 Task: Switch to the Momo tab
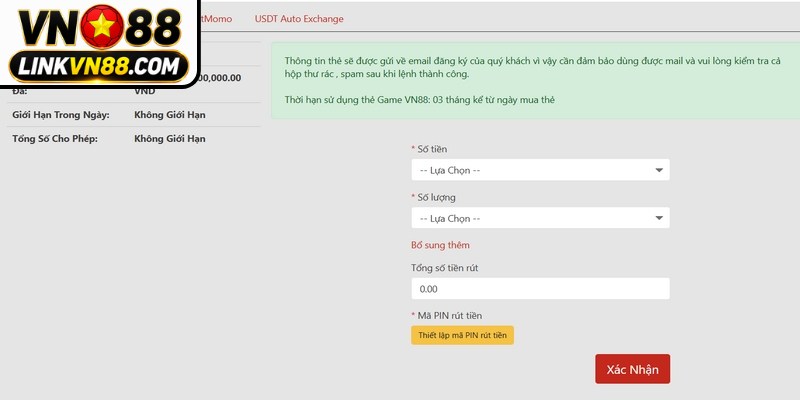216,19
